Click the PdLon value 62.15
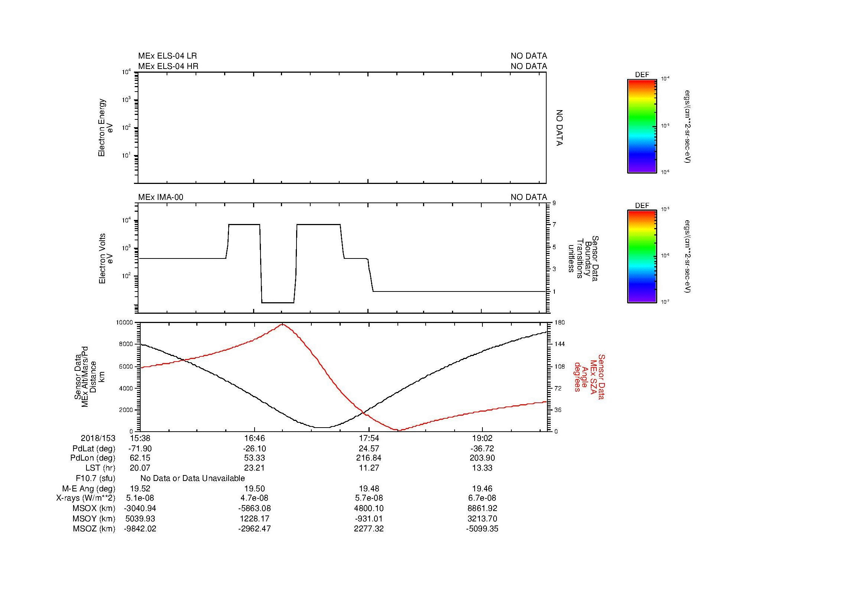This screenshot has height=613, width=868. (x=140, y=458)
